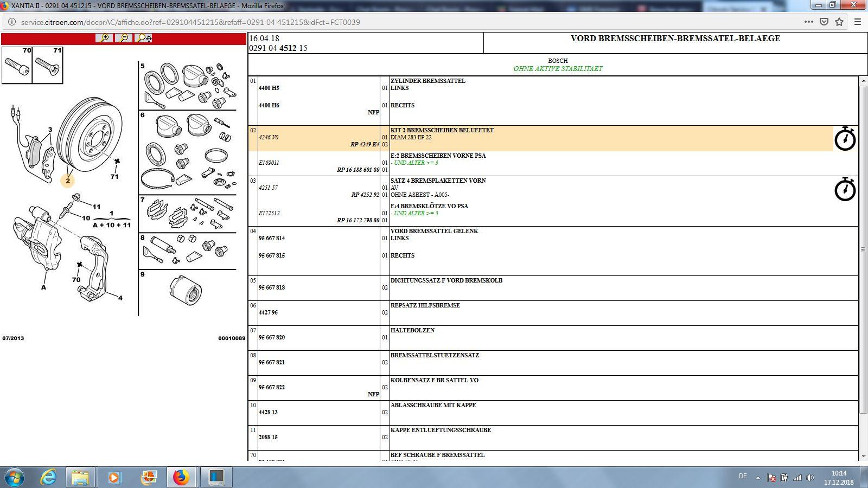Screen dimensions: 868x488
Task: Select the retaining clips illustration numbered 7
Action: click(188, 214)
